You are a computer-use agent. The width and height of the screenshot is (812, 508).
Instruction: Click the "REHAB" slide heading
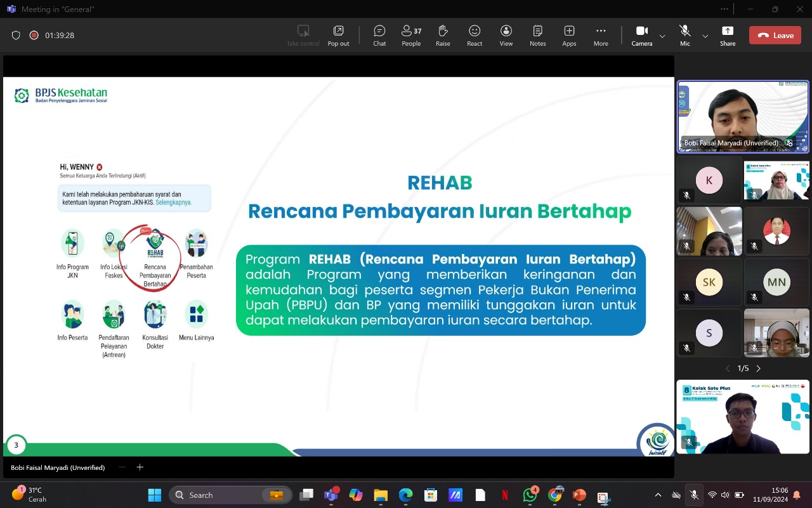point(440,183)
